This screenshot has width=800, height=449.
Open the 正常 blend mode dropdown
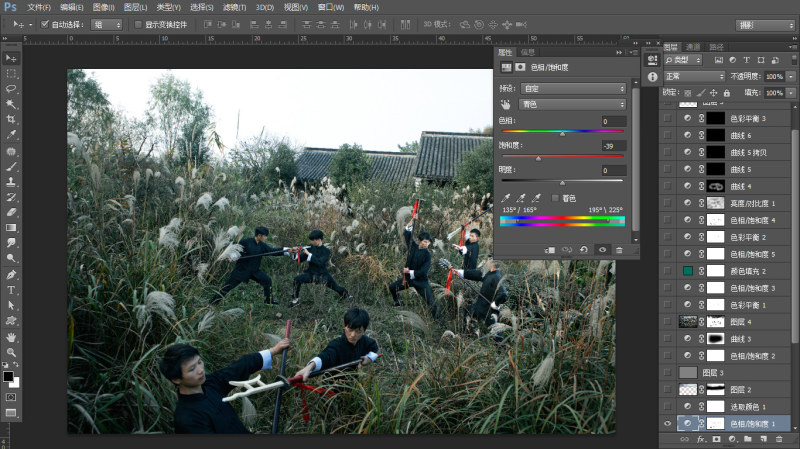pyautogui.click(x=694, y=76)
